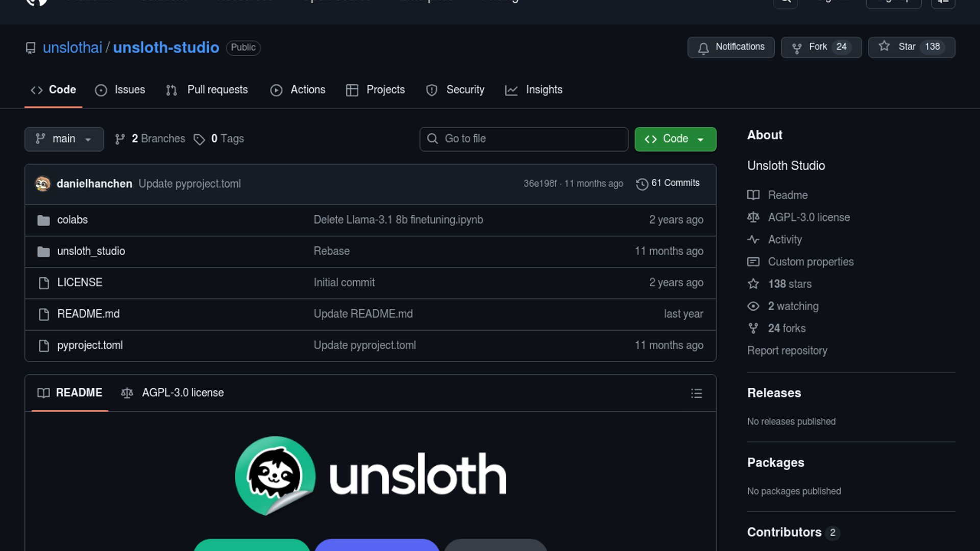Fork the unsloth-studio repository
The width and height of the screenshot is (980, 551).
821,47
